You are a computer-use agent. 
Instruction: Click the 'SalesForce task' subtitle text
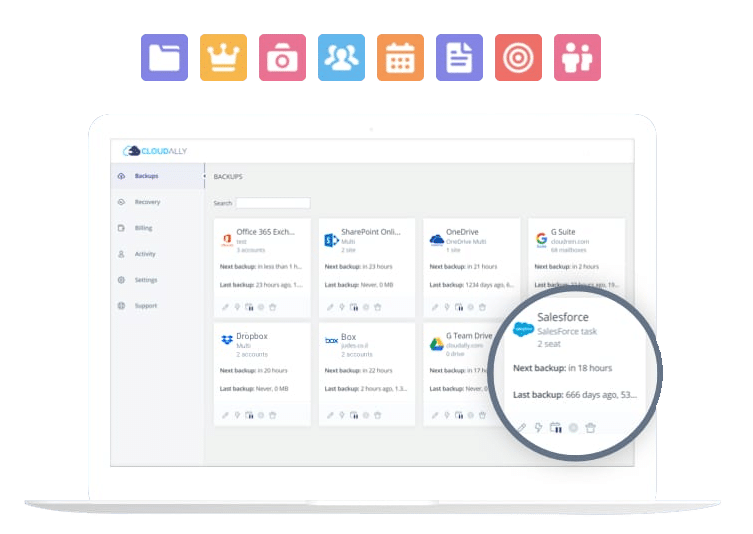coord(567,331)
